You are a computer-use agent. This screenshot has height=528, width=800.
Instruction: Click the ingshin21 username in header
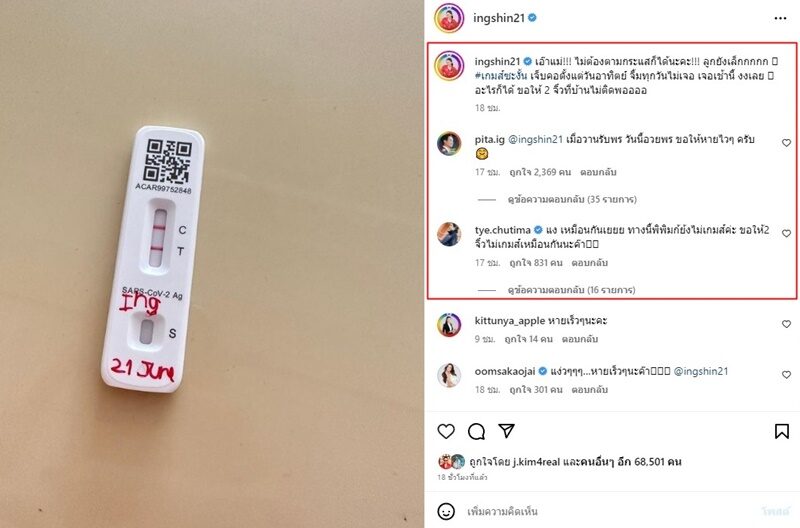point(498,18)
